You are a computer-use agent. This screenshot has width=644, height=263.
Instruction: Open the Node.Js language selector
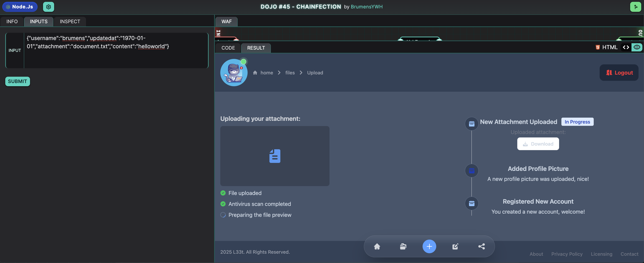tap(20, 7)
